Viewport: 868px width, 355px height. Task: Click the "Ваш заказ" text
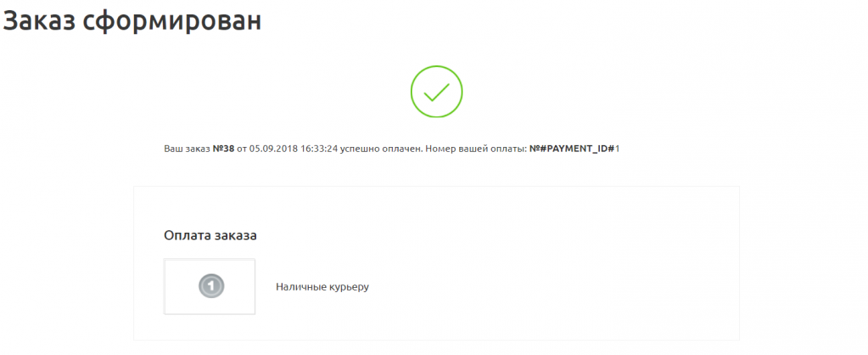pos(188,149)
